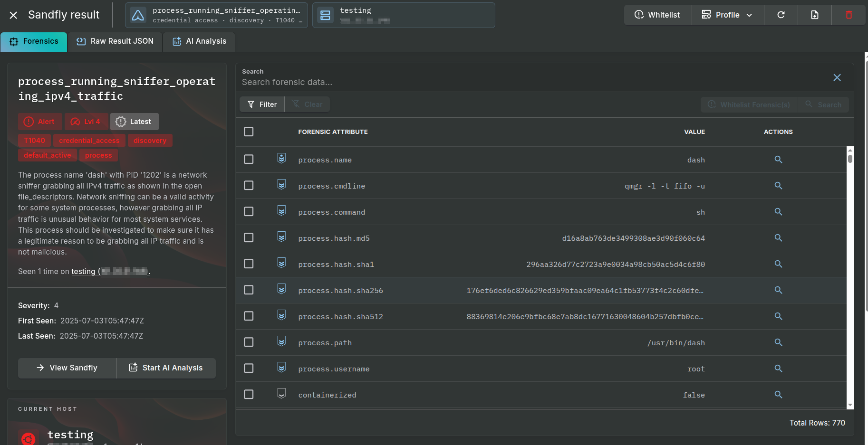
Task: Click the scroll-down arrow of forensic table
Action: point(850,406)
